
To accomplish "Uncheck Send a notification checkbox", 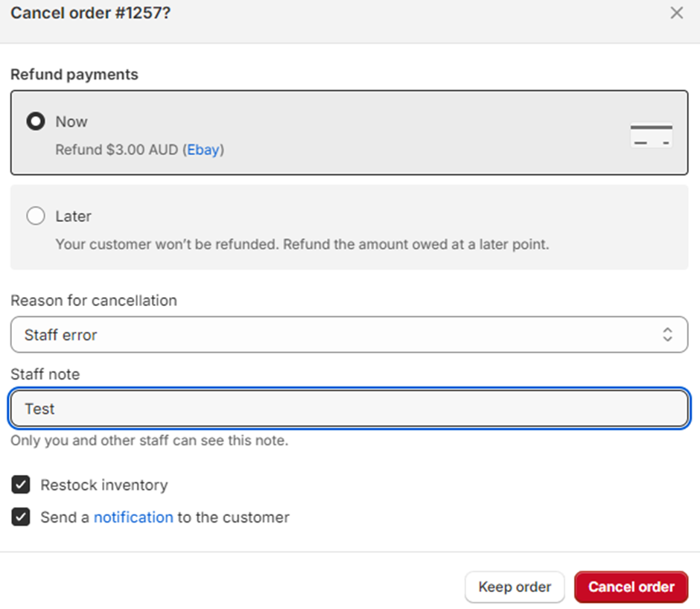I will [x=21, y=517].
